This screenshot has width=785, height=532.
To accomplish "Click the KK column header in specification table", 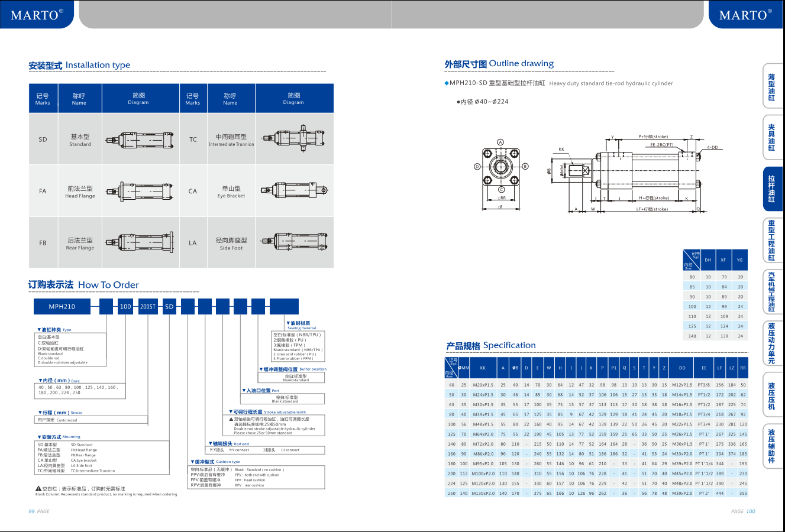I will [x=483, y=368].
